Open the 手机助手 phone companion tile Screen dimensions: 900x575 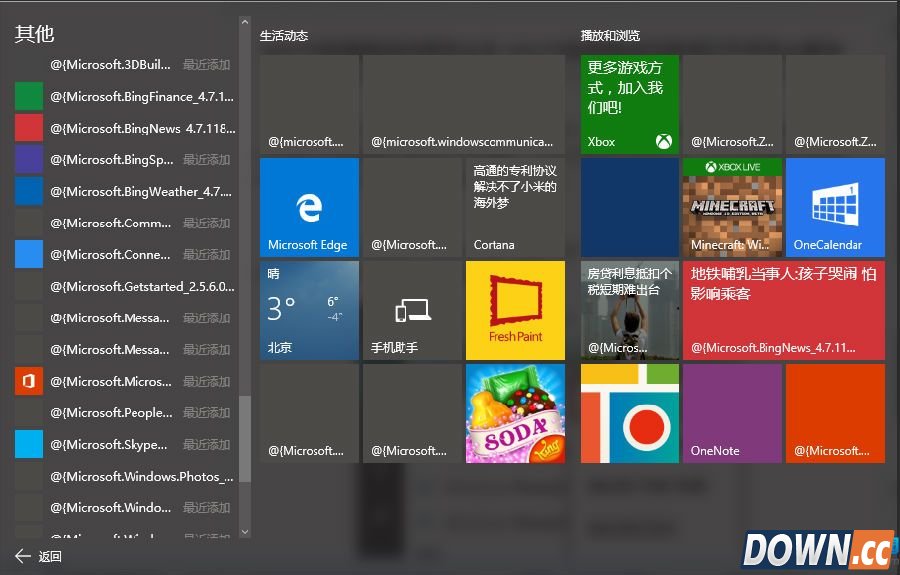(x=413, y=310)
